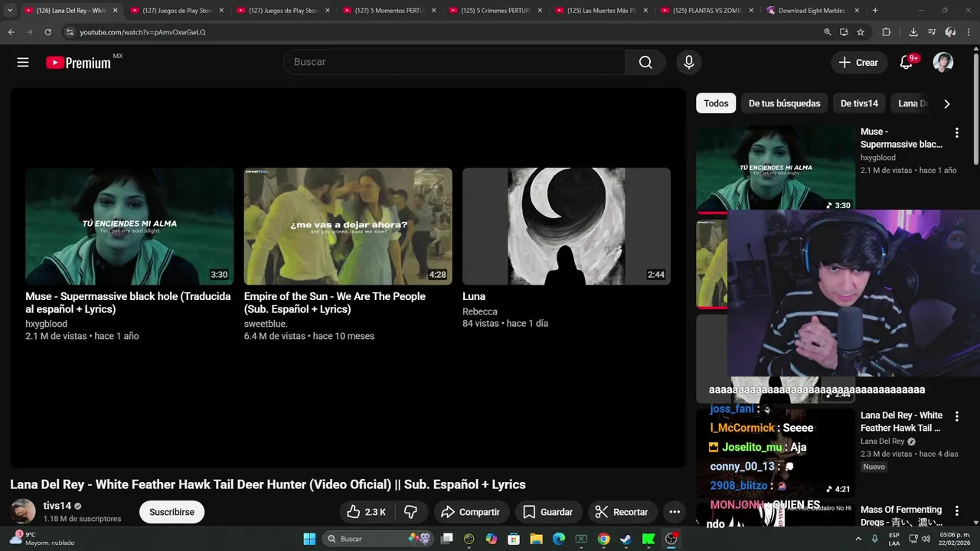Select the Todos filter chip
Image resolution: width=980 pixels, height=551 pixels.
pos(716,103)
